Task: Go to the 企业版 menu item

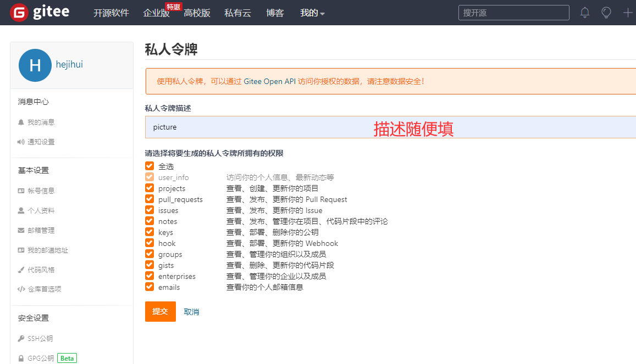Action: pos(156,13)
